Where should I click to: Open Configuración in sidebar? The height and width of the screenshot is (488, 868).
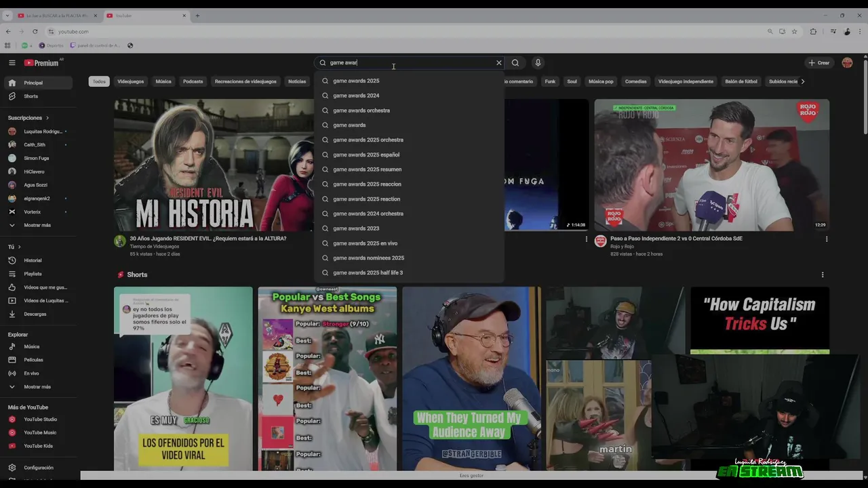point(37,468)
